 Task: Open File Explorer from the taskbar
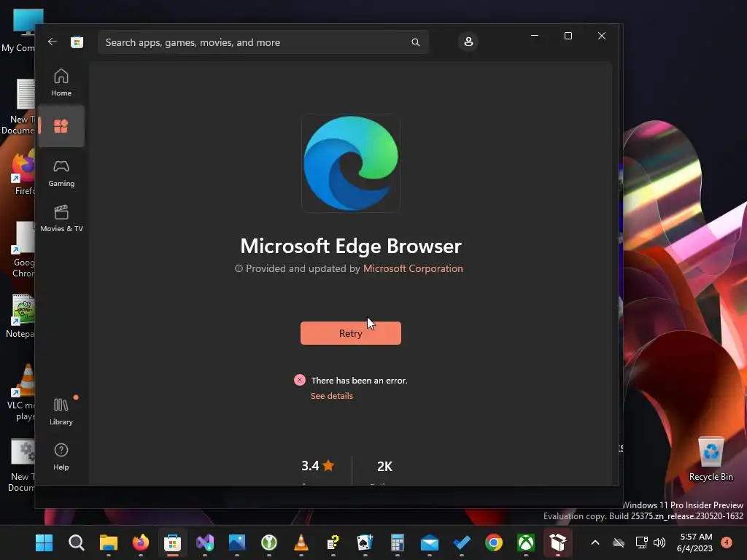[x=109, y=542]
